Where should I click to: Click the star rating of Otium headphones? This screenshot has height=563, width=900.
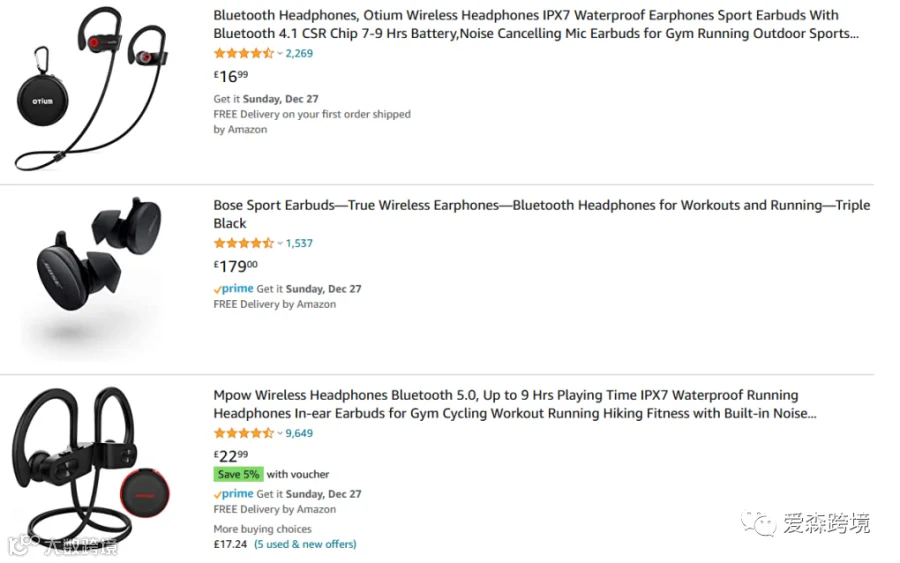[243, 53]
